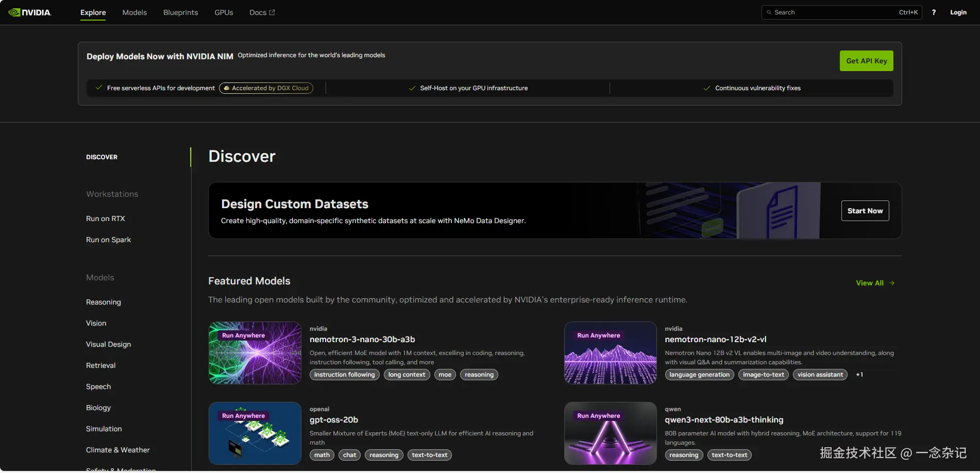Click the openai publisher label
Screen dimensions: 980x473
319,409
